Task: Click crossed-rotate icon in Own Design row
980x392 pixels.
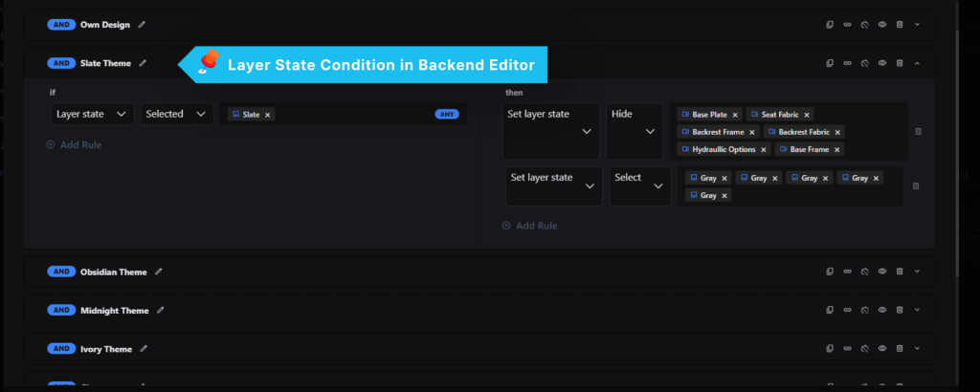Action: pyautogui.click(x=865, y=25)
